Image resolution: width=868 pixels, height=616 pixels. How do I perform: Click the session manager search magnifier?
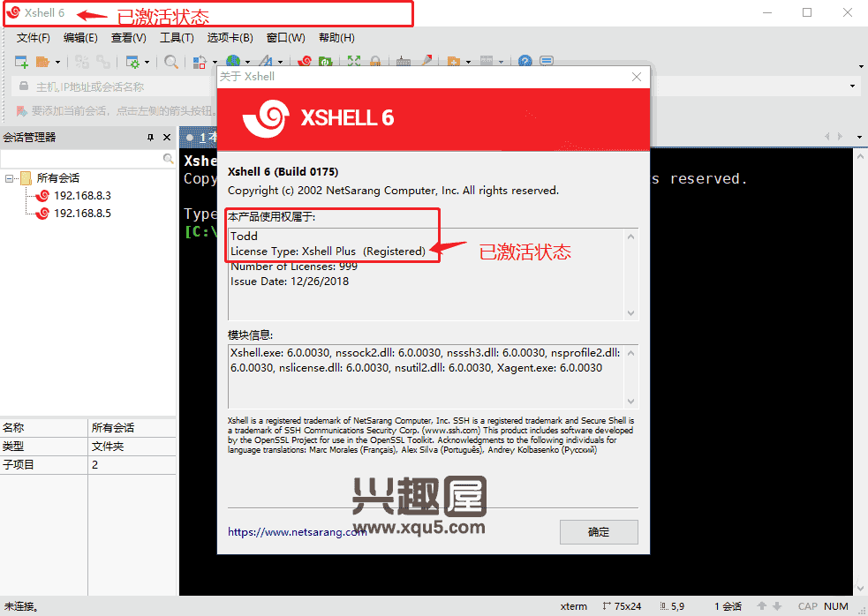click(169, 159)
